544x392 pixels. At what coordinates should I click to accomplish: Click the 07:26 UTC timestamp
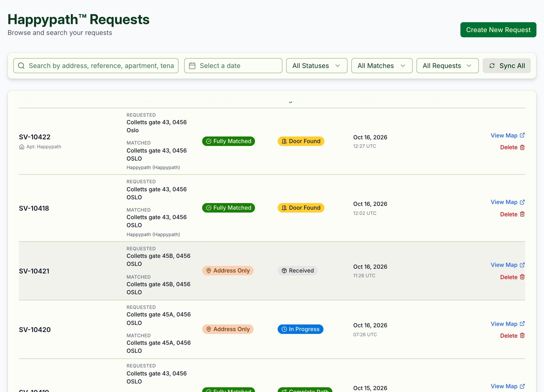(x=365, y=334)
